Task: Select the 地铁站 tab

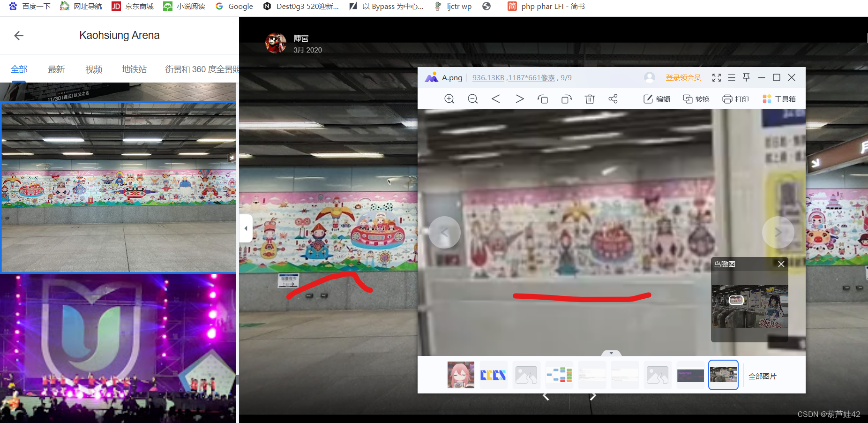Action: point(135,69)
